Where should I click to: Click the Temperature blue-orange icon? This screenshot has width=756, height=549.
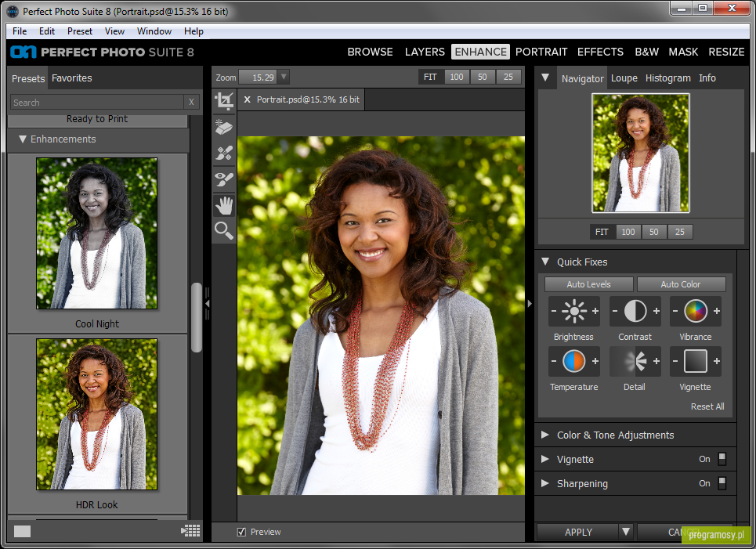(574, 361)
